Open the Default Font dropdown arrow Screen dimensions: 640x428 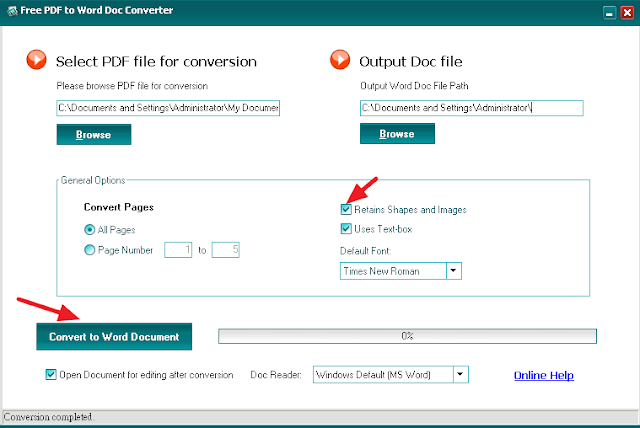[x=453, y=271]
